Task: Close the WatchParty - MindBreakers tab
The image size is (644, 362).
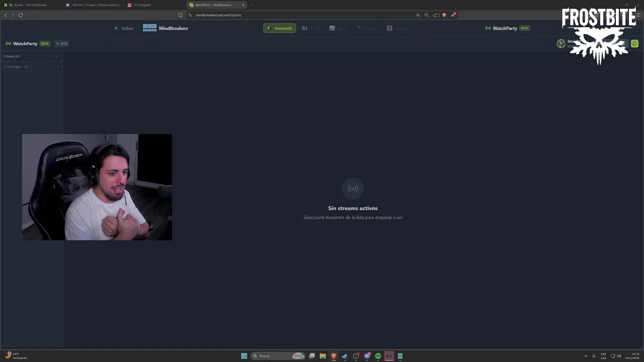Action: (x=243, y=5)
